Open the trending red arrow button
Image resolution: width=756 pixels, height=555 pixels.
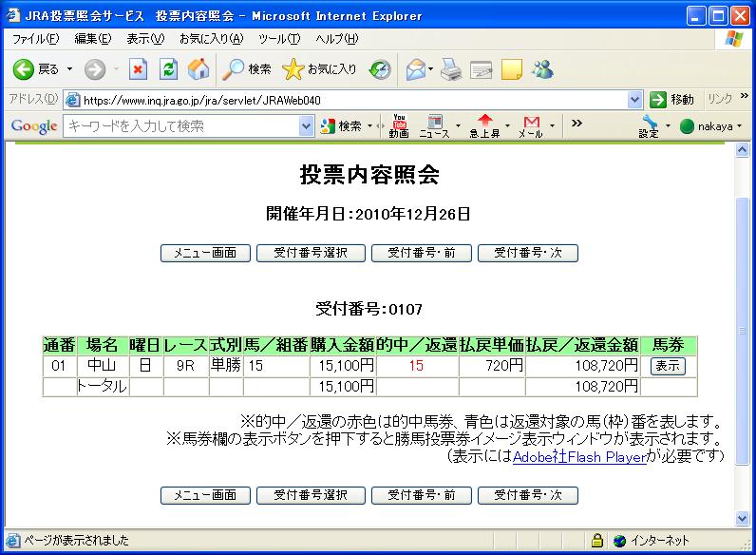point(484,126)
